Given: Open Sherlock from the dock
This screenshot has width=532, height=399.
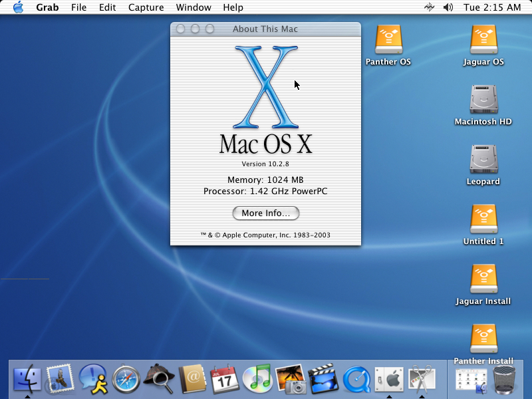Looking at the screenshot, I should click(x=159, y=378).
